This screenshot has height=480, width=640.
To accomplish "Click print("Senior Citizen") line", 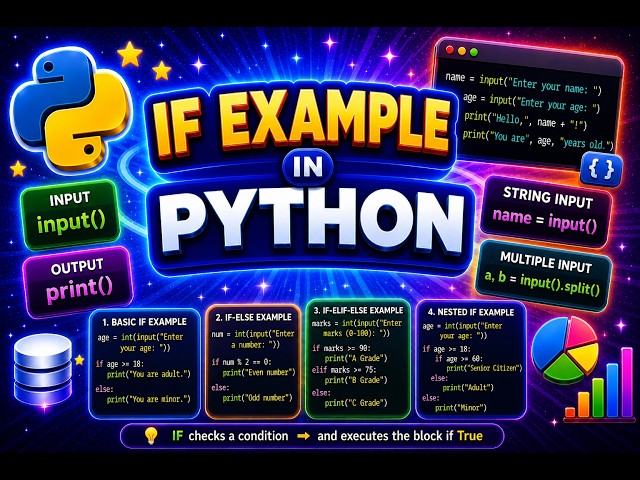I will point(484,368).
